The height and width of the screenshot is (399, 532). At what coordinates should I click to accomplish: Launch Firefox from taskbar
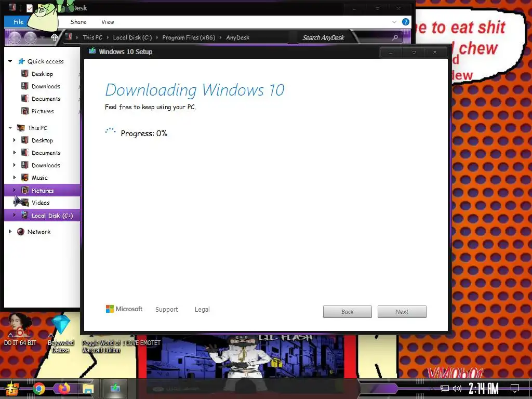click(64, 389)
